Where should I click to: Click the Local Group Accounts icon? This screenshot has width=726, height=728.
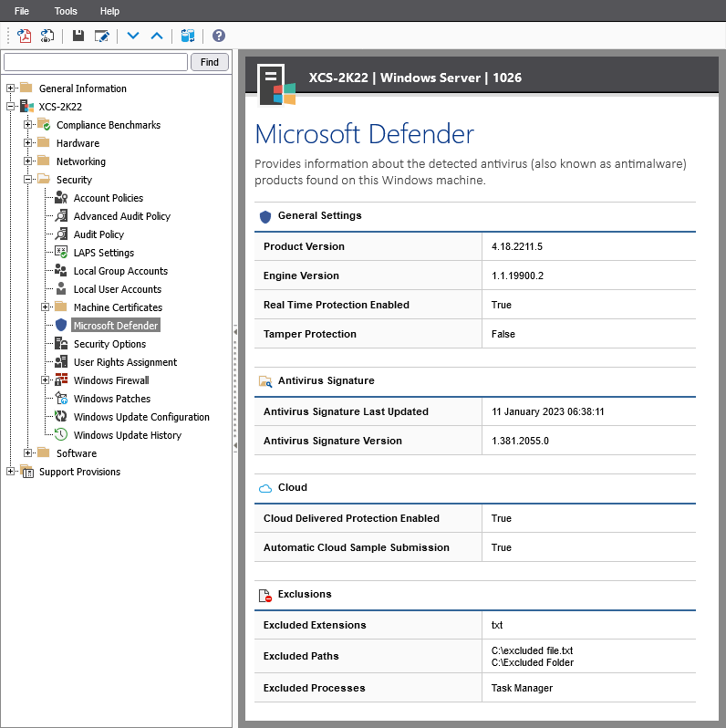click(x=61, y=270)
